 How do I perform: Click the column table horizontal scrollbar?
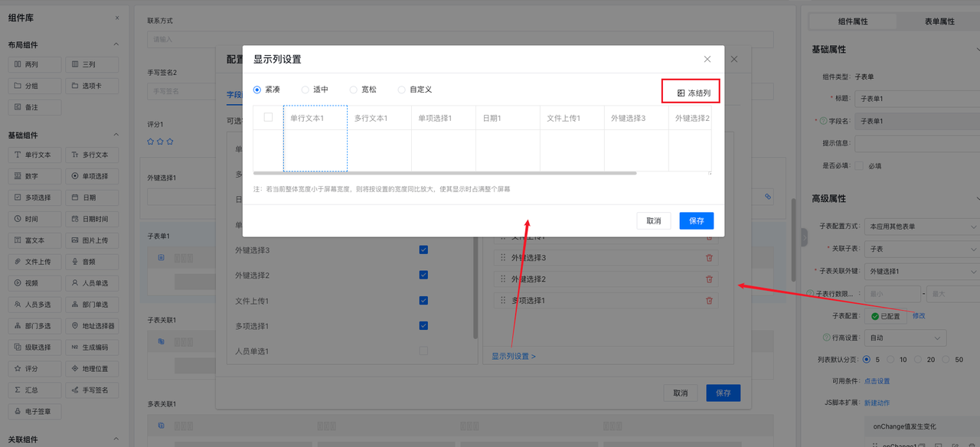[444, 173]
